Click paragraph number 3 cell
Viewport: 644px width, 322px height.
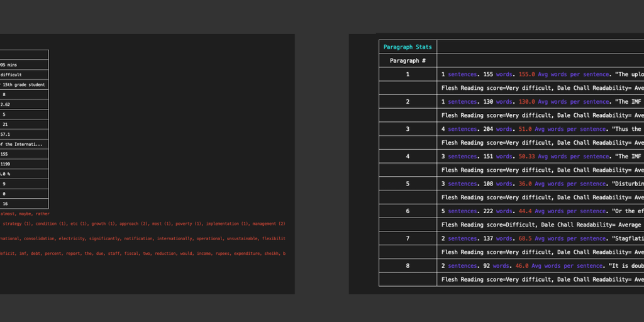point(408,129)
